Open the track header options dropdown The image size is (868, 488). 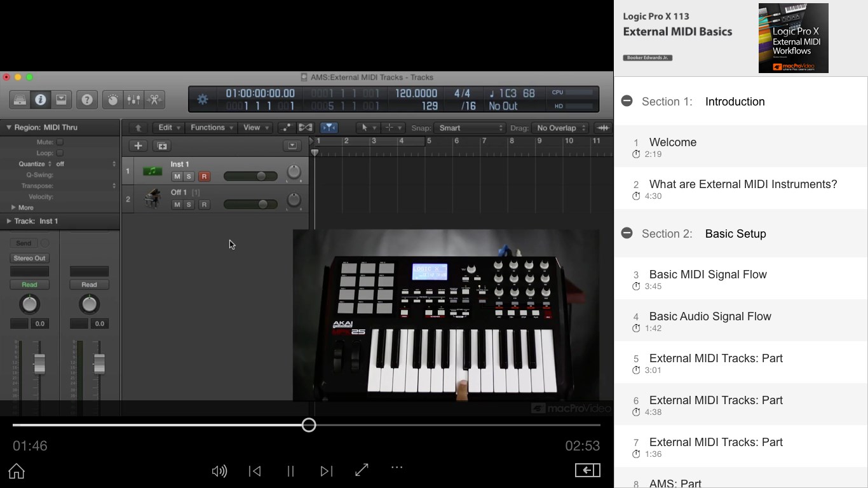click(x=292, y=146)
